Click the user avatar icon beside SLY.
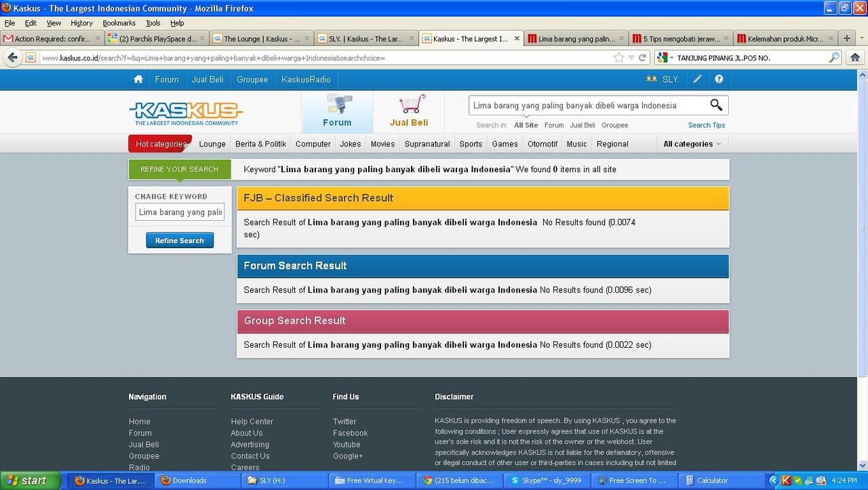Image resolution: width=868 pixels, height=490 pixels. (651, 79)
